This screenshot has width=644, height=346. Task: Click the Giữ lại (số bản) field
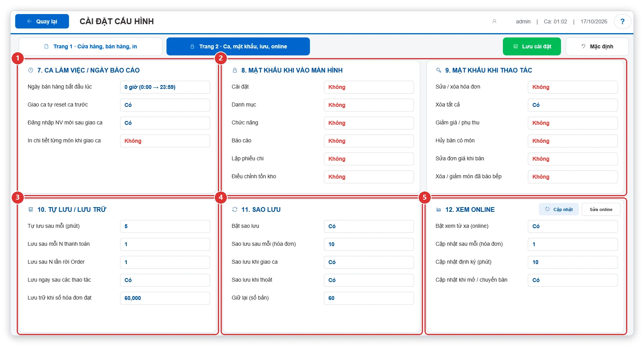click(369, 298)
